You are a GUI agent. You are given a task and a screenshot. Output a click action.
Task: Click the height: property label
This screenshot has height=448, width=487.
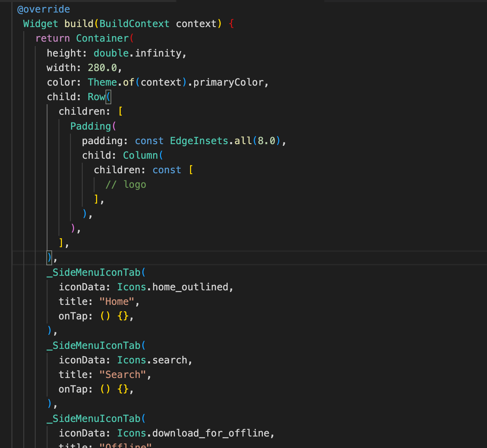click(67, 53)
